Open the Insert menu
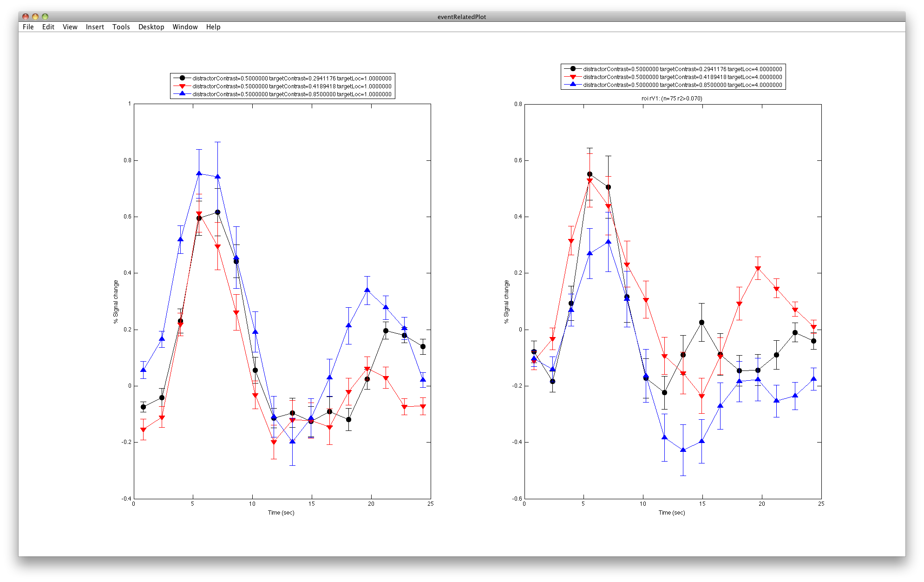924x582 pixels. click(95, 27)
